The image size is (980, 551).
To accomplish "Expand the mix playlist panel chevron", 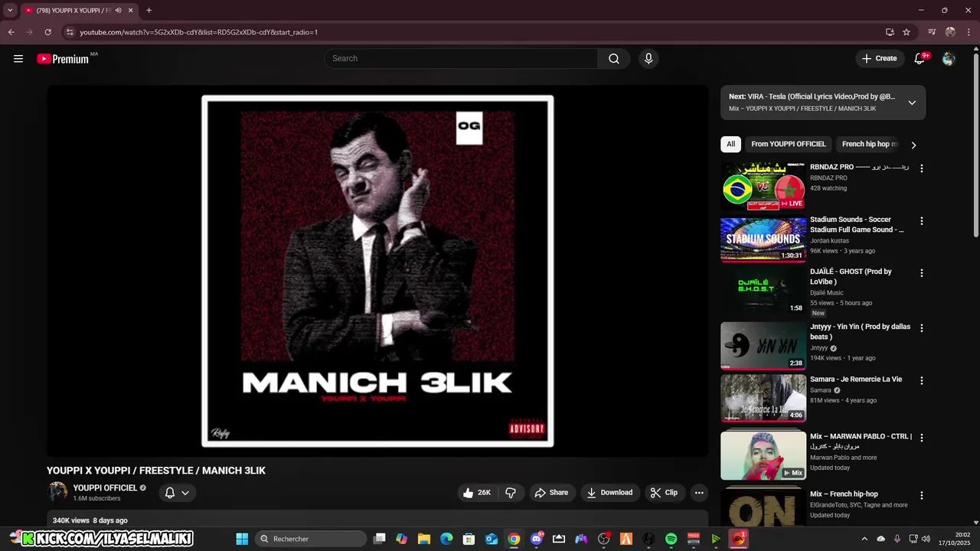I will pos(912,103).
